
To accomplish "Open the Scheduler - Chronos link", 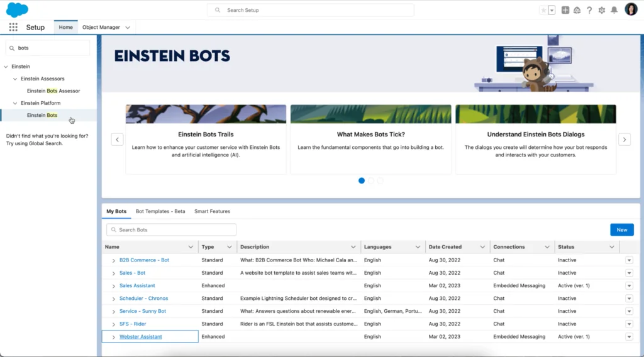I will [x=144, y=299].
